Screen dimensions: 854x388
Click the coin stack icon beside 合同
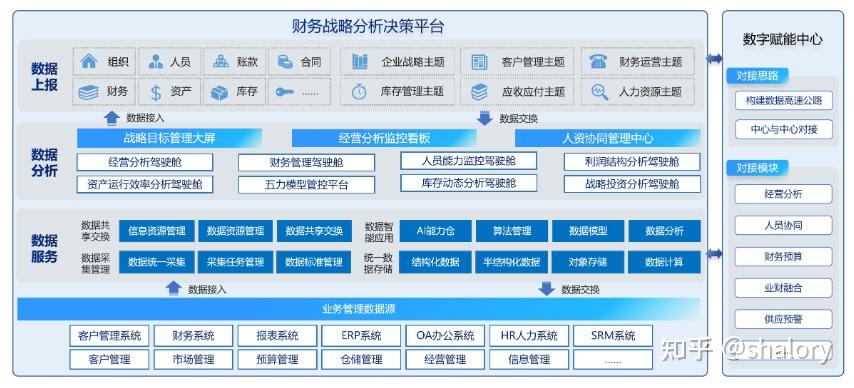(x=285, y=62)
